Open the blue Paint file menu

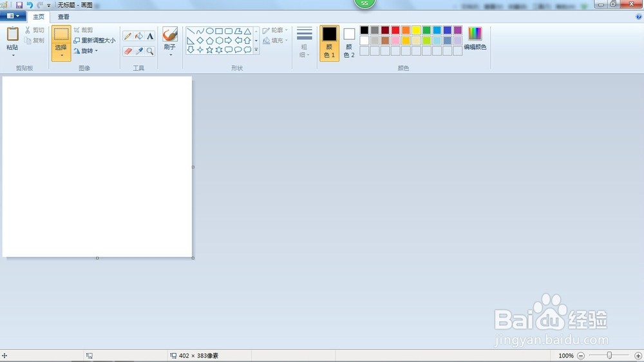13,16
